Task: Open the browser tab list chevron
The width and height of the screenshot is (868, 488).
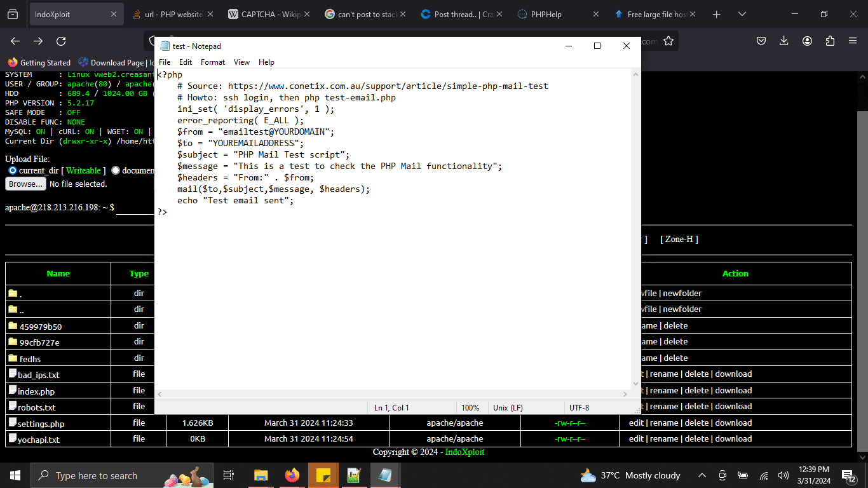Action: pyautogui.click(x=742, y=13)
